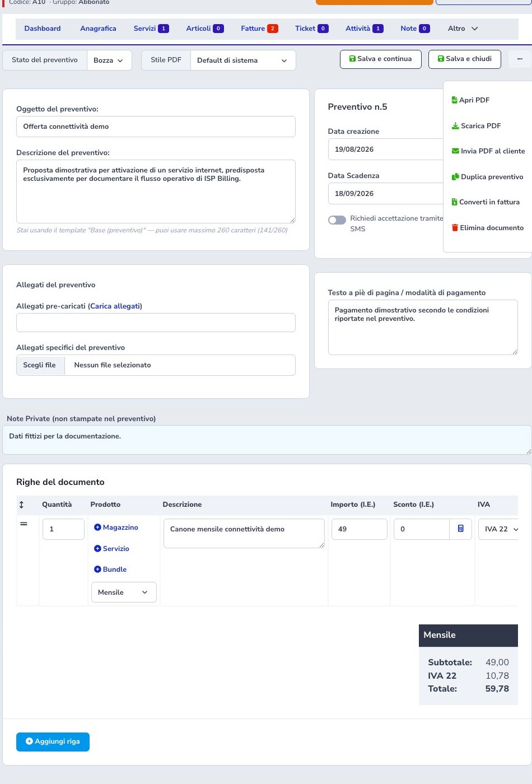Click the row reorder handle icon
This screenshot has height=784, width=532.
tap(24, 524)
